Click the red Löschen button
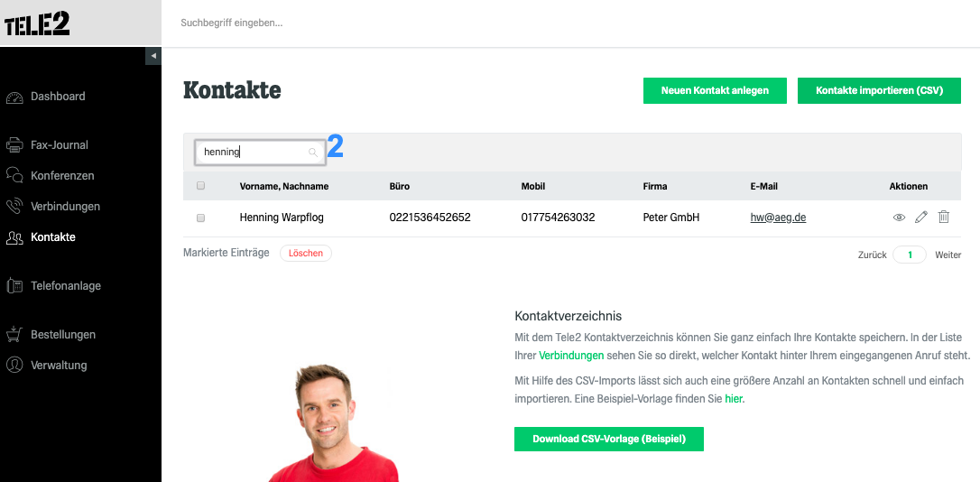Screen dimensions: 980x482 click(306, 254)
